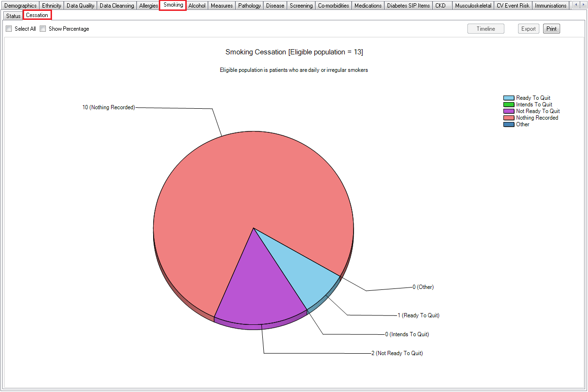
Task: Click the eligible population description text
Action: [294, 70]
